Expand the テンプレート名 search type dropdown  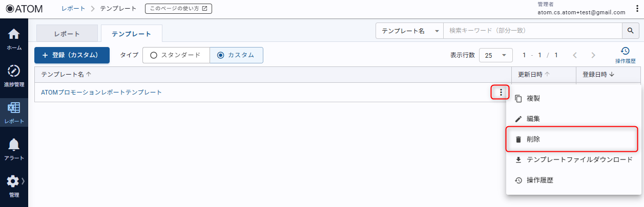(x=409, y=31)
